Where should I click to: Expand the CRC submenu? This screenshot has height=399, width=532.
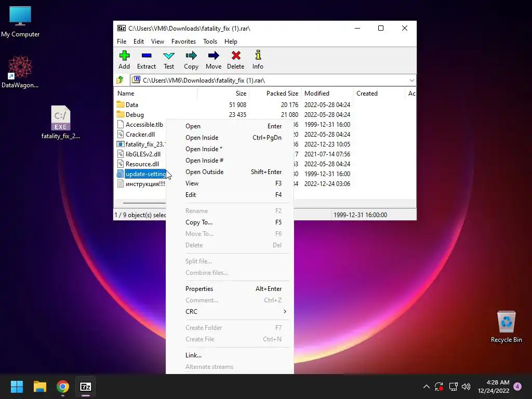coord(285,312)
